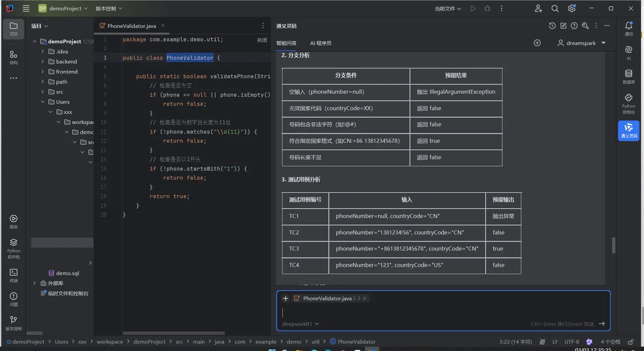This screenshot has height=351, width=644.
Task: Expand the backend folder
Action: tap(43, 62)
